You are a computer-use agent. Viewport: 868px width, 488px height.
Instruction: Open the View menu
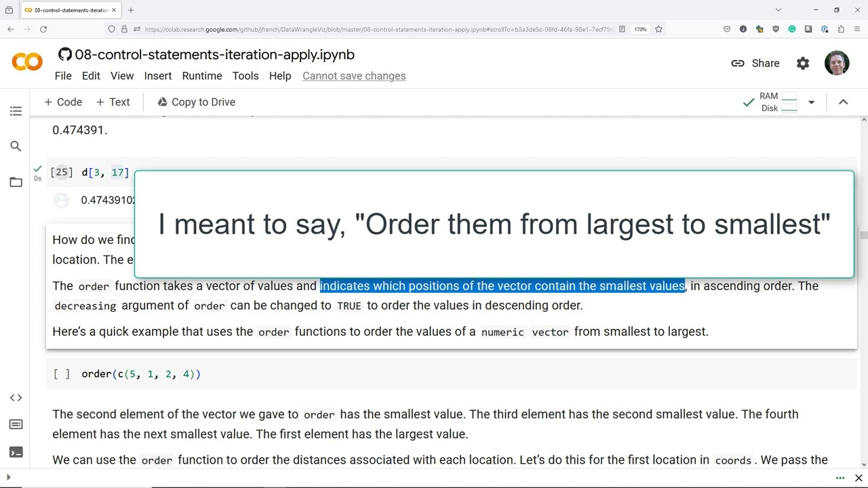tap(122, 76)
